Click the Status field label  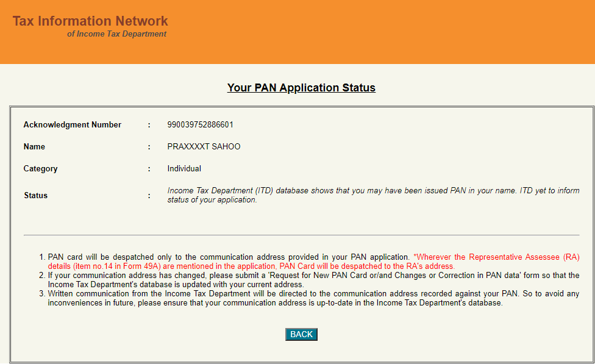(x=35, y=196)
